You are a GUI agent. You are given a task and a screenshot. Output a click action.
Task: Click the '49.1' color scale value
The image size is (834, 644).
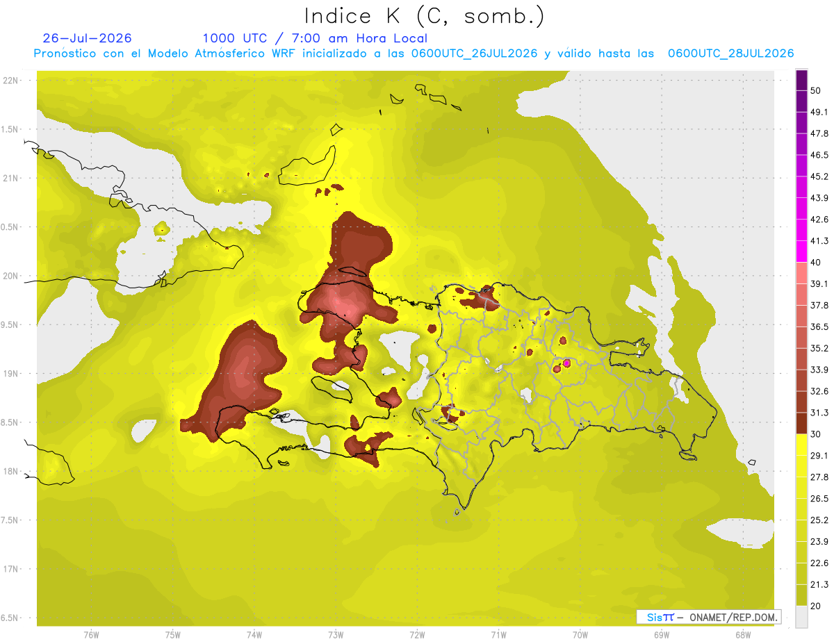pos(820,112)
